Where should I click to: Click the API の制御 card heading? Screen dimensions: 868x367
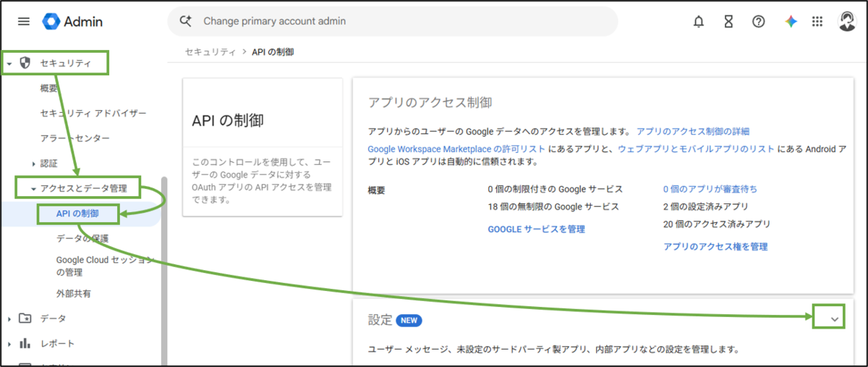point(228,121)
